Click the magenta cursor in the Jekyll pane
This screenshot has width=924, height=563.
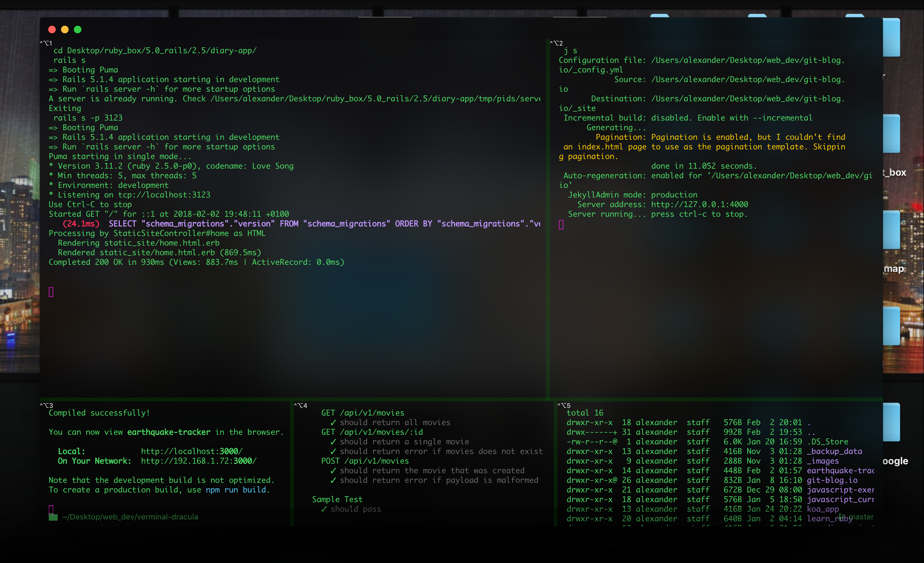[x=561, y=224]
